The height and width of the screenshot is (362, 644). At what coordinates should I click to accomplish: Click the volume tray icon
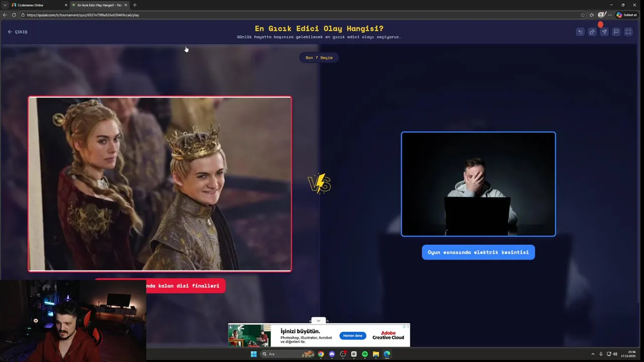615,354
